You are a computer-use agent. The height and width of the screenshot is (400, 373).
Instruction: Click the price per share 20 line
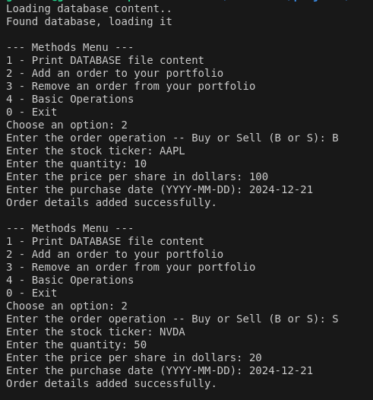click(134, 358)
